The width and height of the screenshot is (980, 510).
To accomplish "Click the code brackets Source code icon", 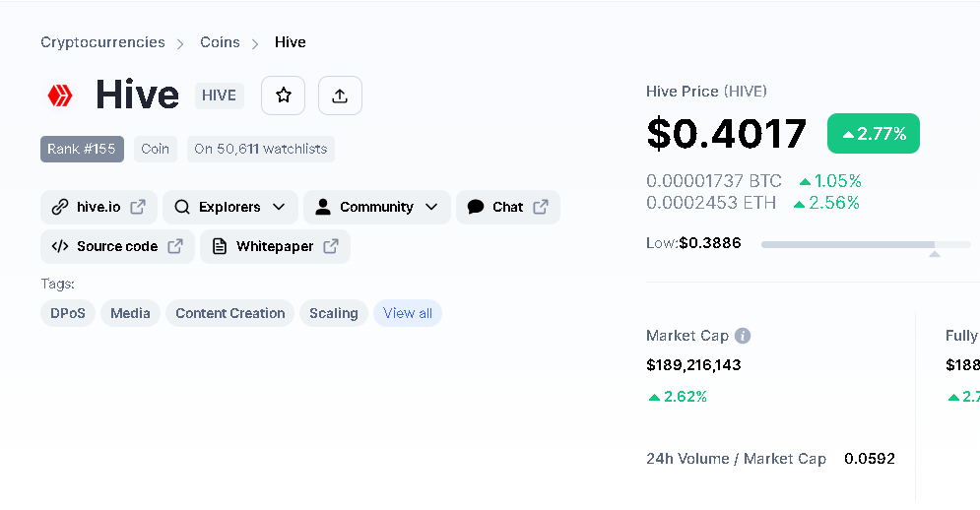I will 60,246.
